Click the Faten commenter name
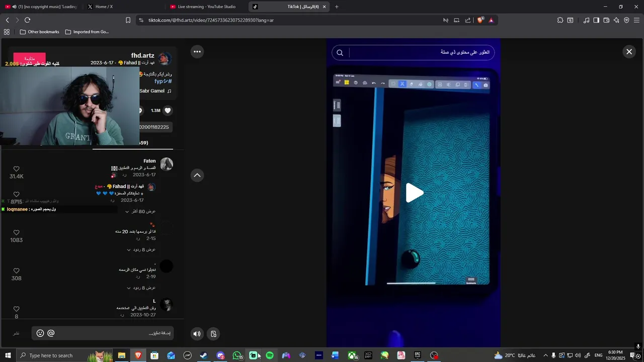The height and width of the screenshot is (362, 644). (149, 161)
